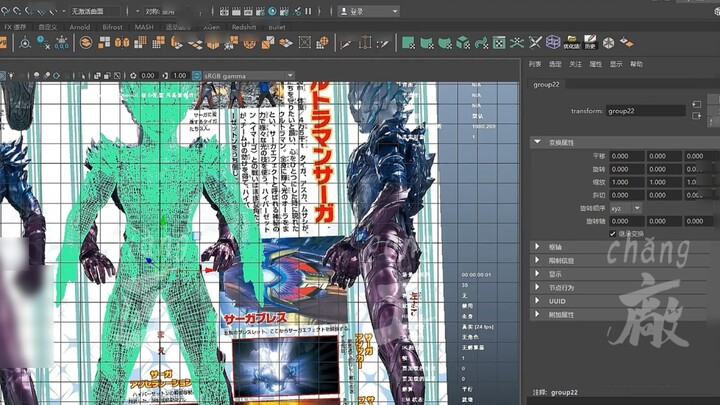Toggle the sRGB gamma color management icon
Screen dimensions: 720x405
click(197, 75)
